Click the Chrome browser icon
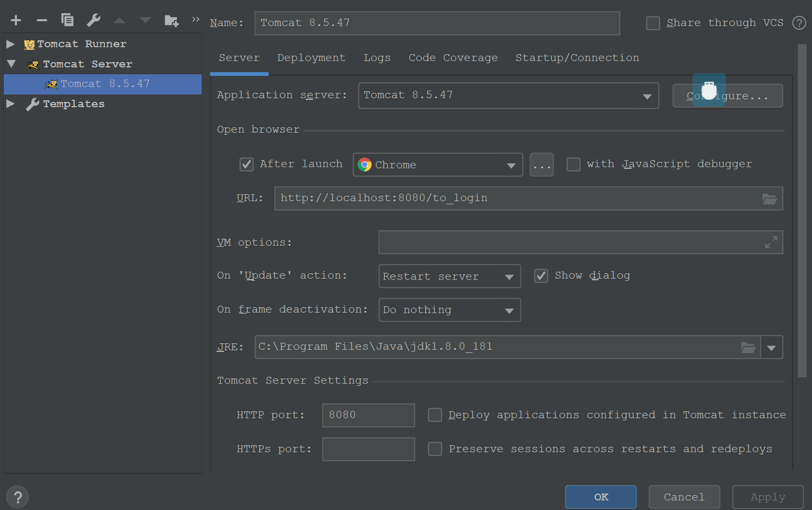812x510 pixels. coord(365,165)
